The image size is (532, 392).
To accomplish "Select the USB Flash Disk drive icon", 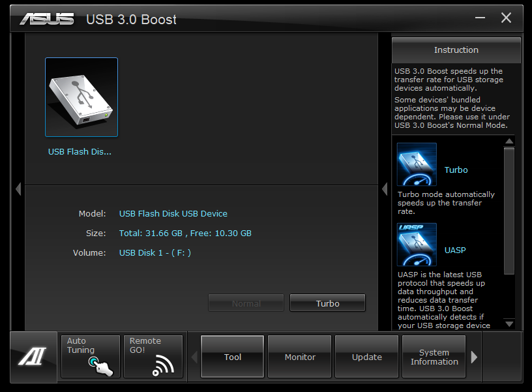I will tap(81, 97).
